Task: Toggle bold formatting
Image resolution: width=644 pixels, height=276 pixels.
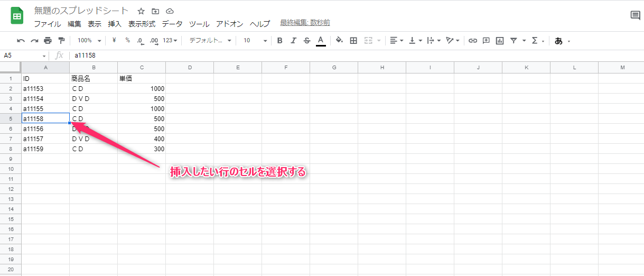Action: coord(279,40)
